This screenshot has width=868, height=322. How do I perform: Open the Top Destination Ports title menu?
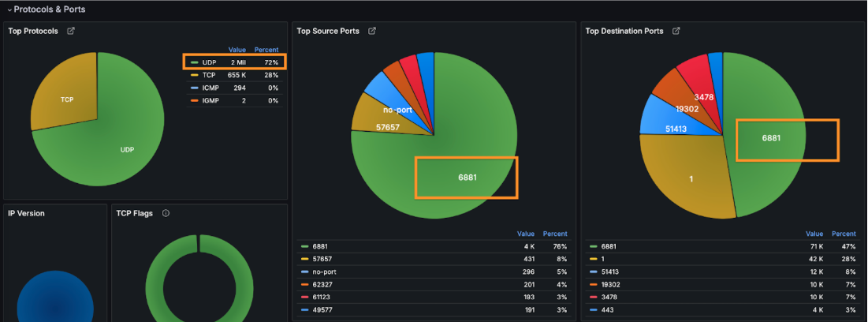[624, 32]
